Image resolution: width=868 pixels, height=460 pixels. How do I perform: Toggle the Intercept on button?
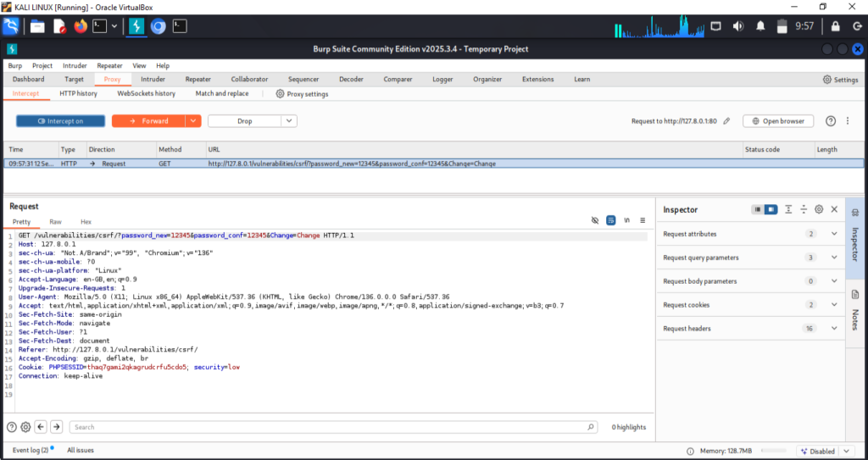coord(60,121)
